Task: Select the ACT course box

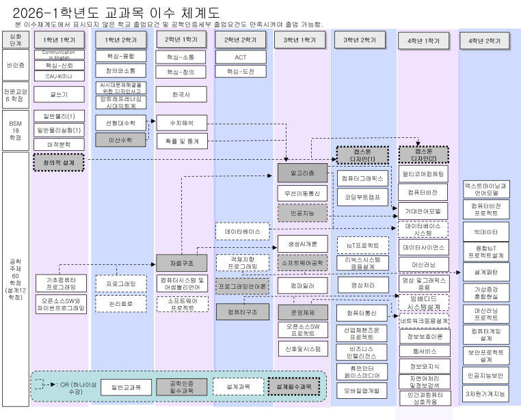Action: pyautogui.click(x=241, y=57)
